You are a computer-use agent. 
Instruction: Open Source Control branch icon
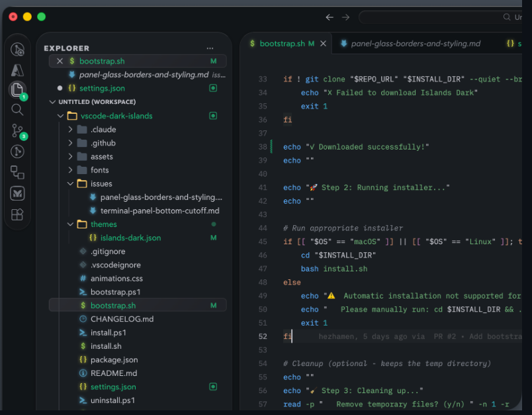point(17,130)
